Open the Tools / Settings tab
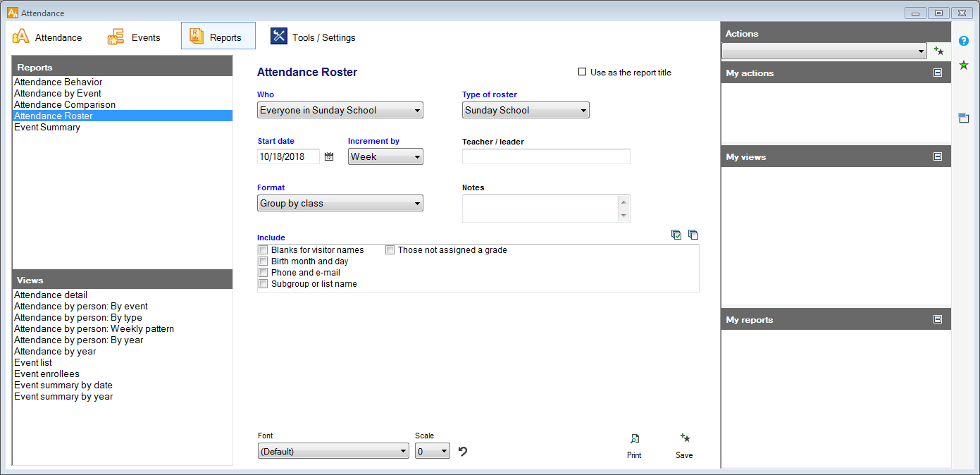The height and width of the screenshot is (475, 980). pyautogui.click(x=314, y=37)
